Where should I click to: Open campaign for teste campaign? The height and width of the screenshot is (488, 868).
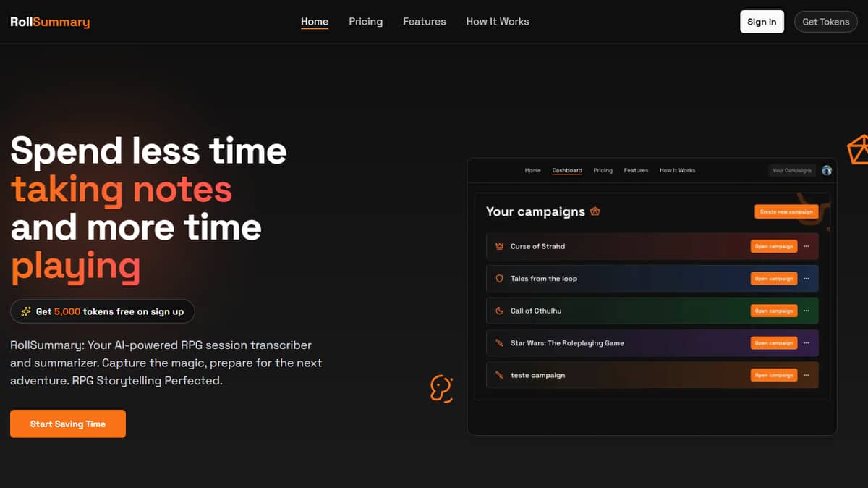point(774,375)
